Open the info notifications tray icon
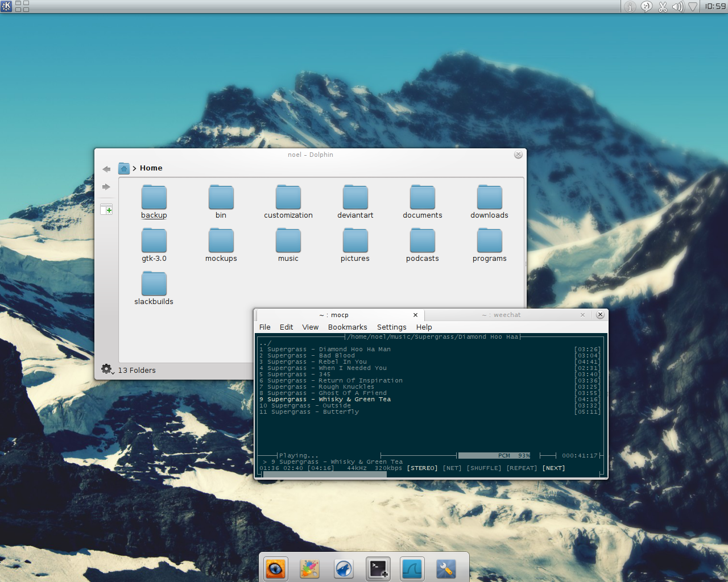728x582 pixels. click(630, 7)
